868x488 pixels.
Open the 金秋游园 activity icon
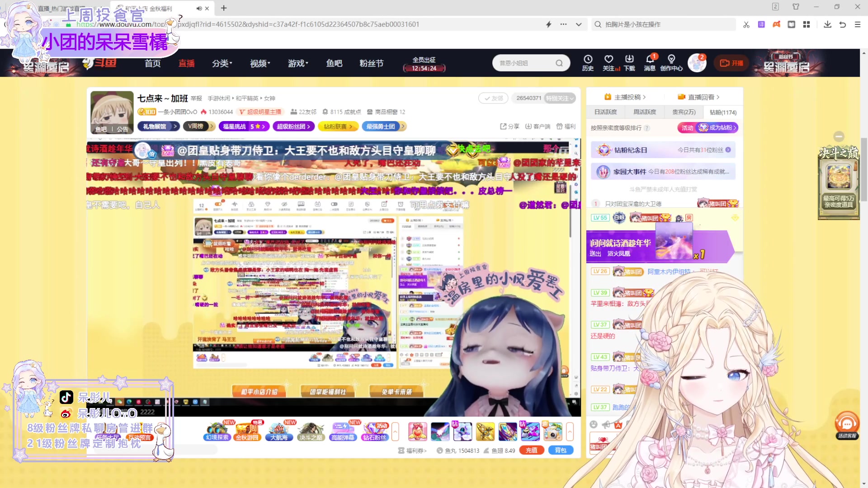(247, 431)
